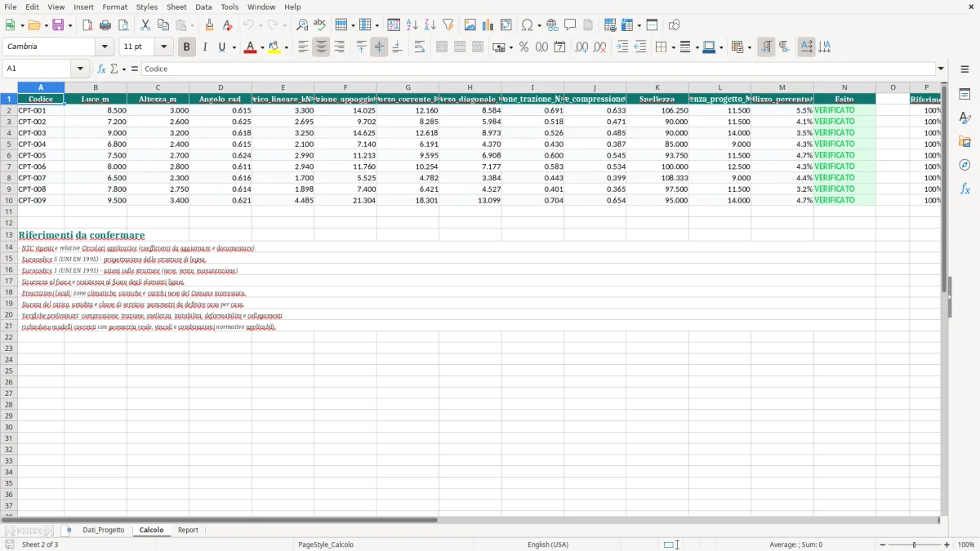Open the File menu

[11, 7]
